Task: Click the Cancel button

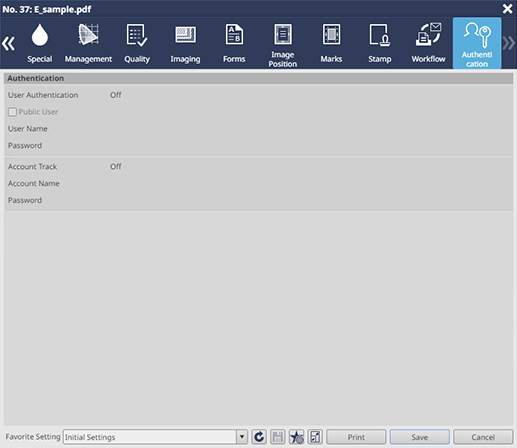Action: coord(483,437)
